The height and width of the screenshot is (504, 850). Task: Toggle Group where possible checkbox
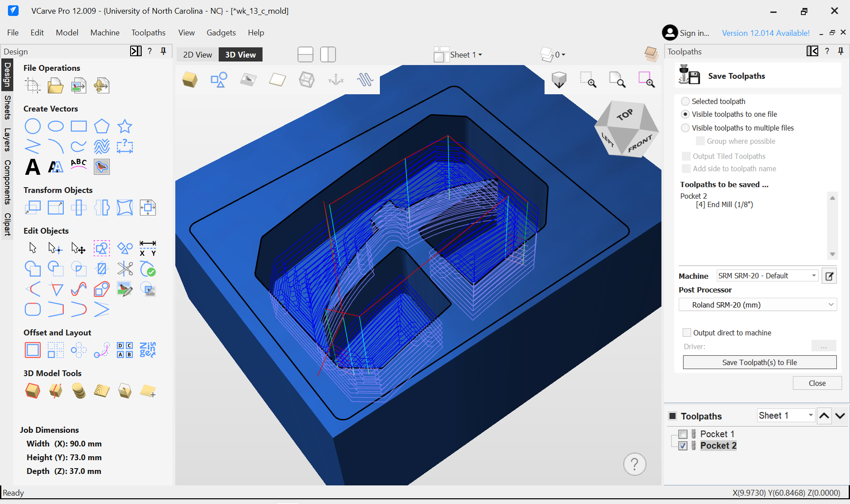coord(700,141)
